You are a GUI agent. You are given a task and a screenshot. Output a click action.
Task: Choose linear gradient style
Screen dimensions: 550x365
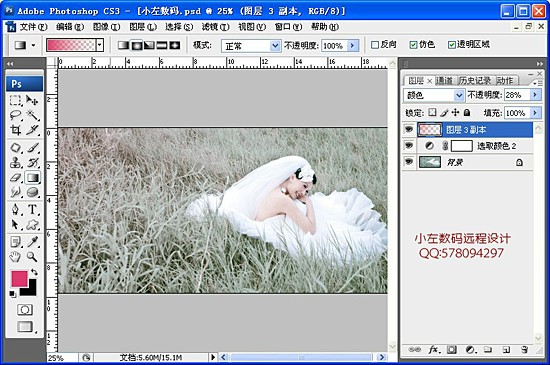point(123,45)
